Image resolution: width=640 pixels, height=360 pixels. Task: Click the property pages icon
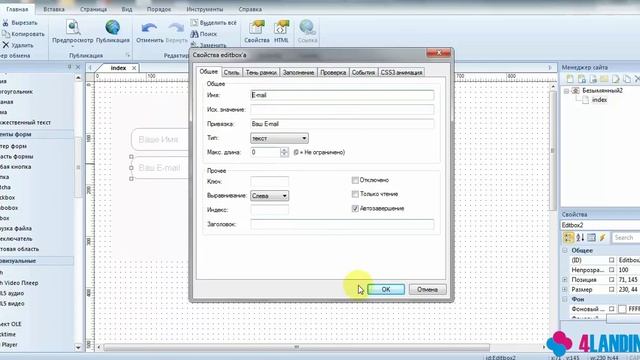(x=591, y=238)
